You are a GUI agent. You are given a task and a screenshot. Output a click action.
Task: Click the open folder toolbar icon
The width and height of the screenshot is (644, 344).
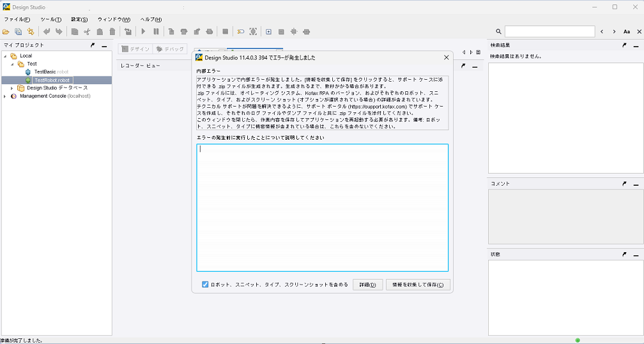[6, 32]
